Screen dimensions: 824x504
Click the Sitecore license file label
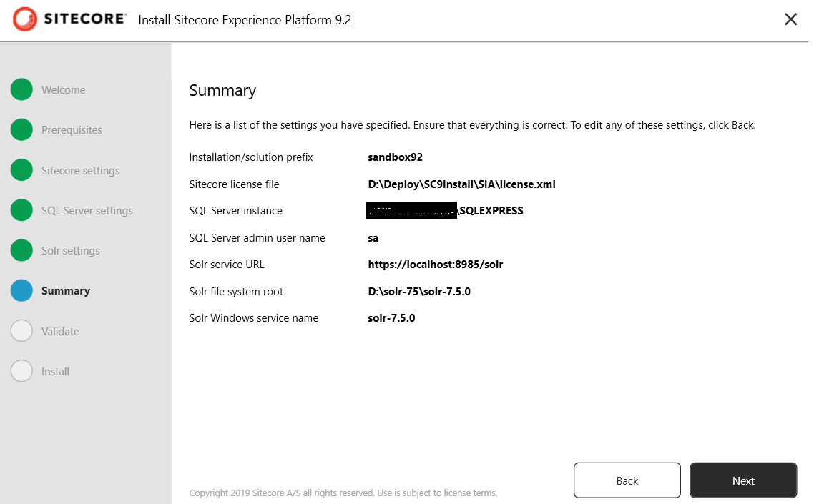pos(234,184)
